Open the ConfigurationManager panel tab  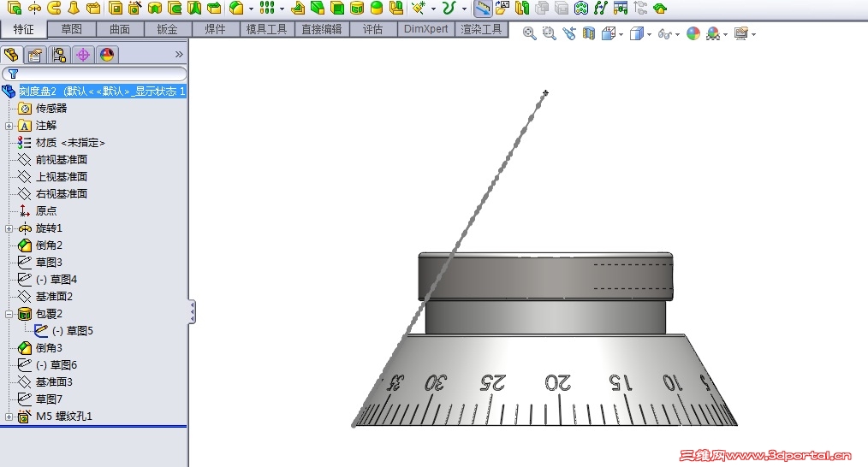click(x=59, y=54)
